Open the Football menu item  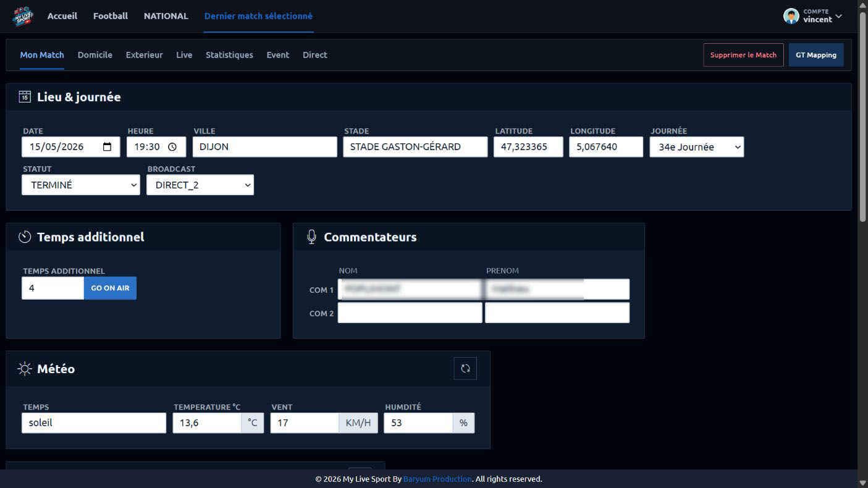coord(111,16)
